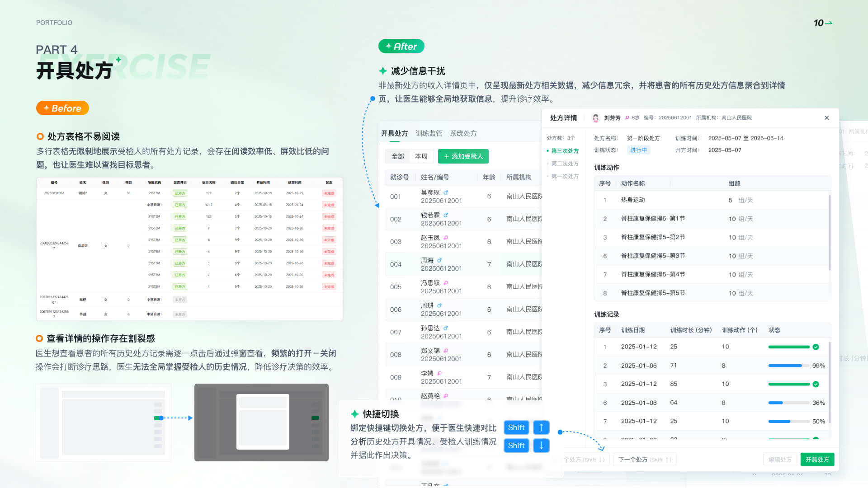868x488 pixels.
Task: Click 脊柱康复保健操5-第1节 row
Action: [712, 219]
